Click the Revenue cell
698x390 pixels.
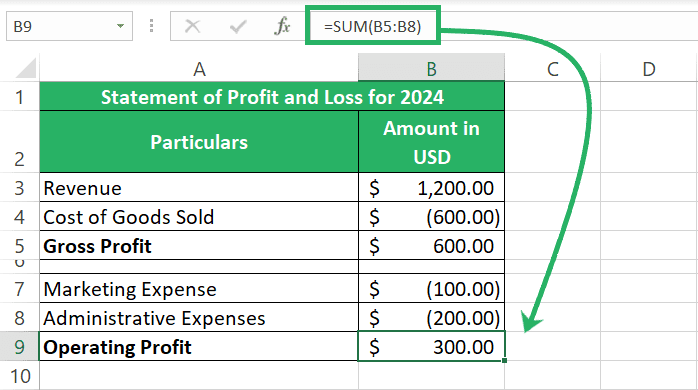coord(199,187)
